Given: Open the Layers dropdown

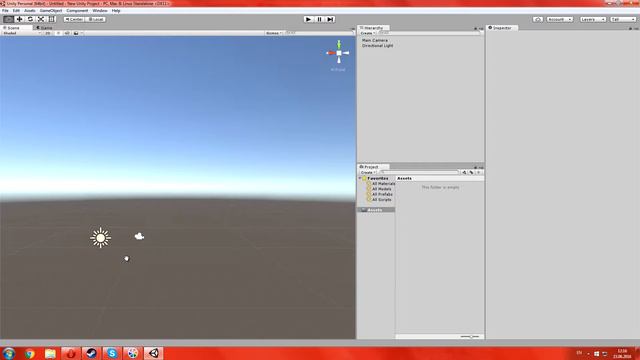Looking at the screenshot, I should pyautogui.click(x=593, y=19).
